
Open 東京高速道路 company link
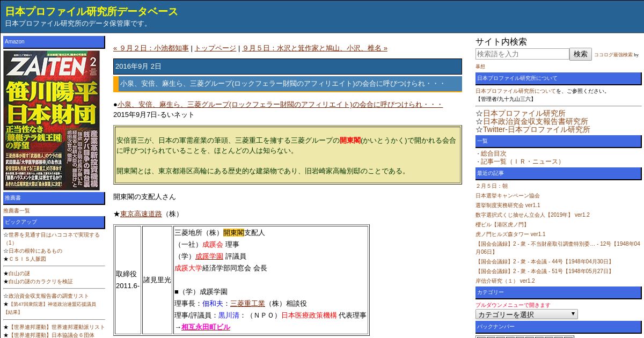click(x=141, y=214)
